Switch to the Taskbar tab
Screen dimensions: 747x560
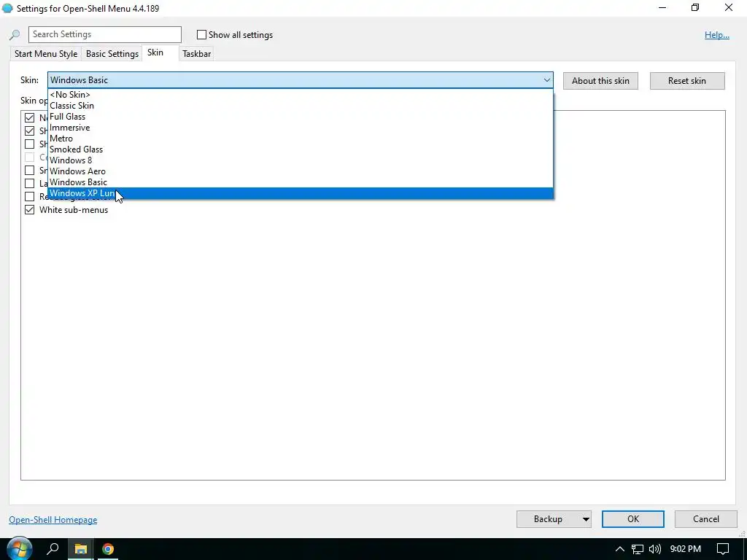point(196,54)
